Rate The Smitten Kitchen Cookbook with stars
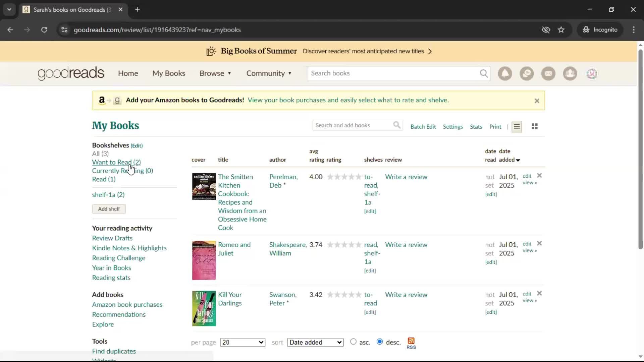 pyautogui.click(x=344, y=177)
